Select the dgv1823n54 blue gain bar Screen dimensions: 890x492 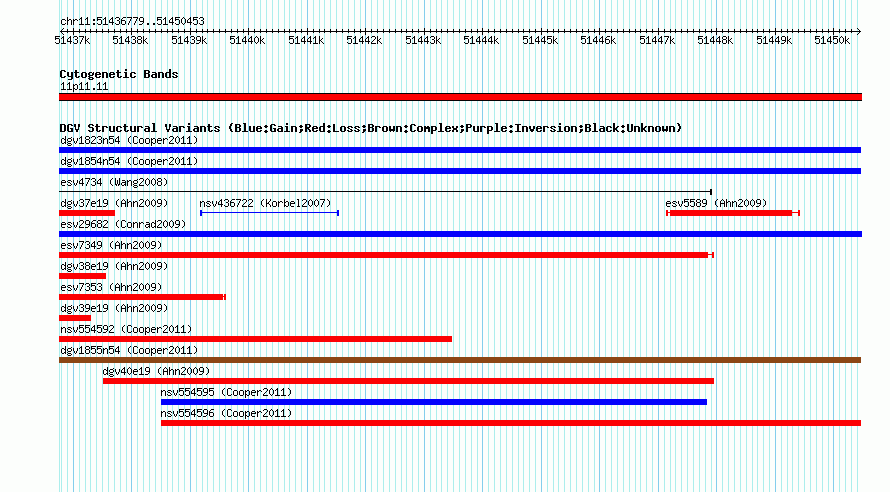(x=460, y=150)
